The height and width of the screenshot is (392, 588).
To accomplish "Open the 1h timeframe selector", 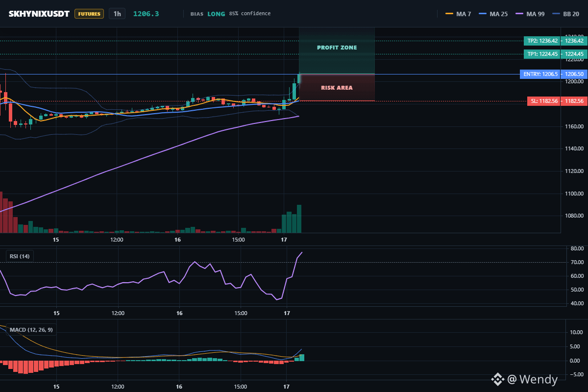I will pyautogui.click(x=117, y=14).
